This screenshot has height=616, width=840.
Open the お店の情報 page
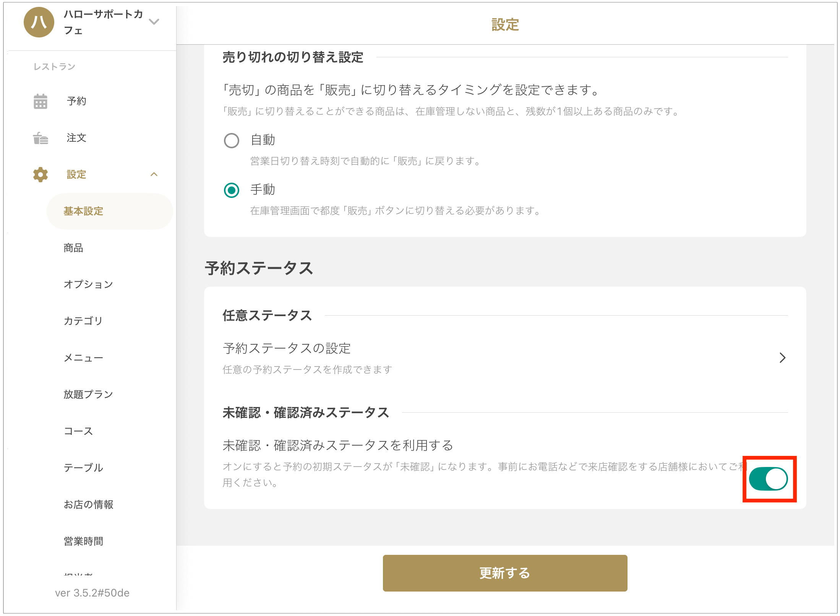pyautogui.click(x=88, y=504)
